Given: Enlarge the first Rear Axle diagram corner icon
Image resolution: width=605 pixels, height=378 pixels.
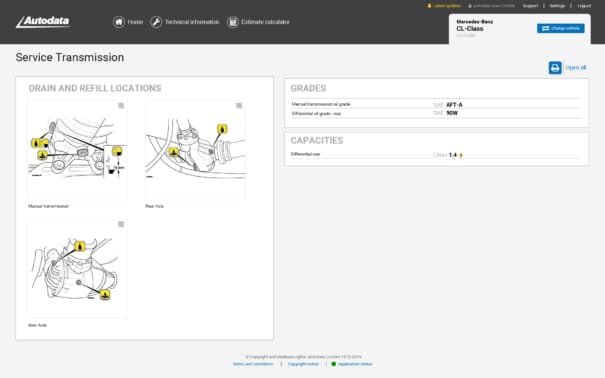Looking at the screenshot, I should coord(239,105).
